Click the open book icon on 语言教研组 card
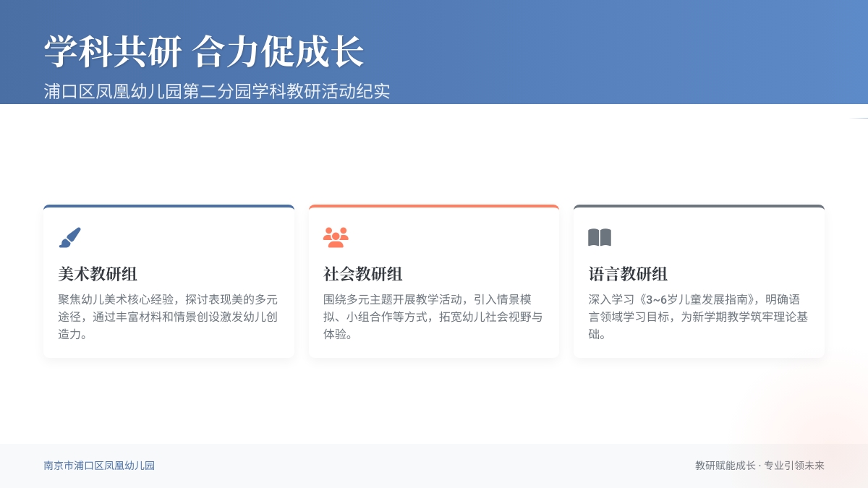 click(x=600, y=237)
